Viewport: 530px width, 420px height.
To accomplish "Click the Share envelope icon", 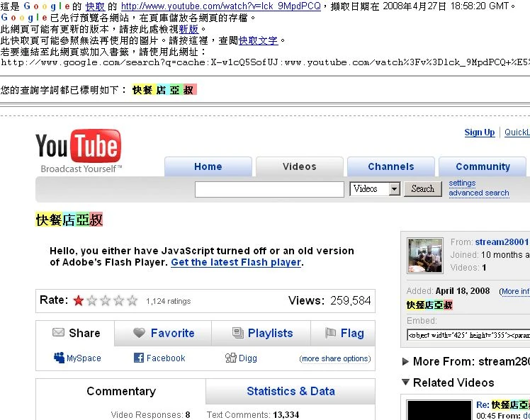I will point(58,332).
